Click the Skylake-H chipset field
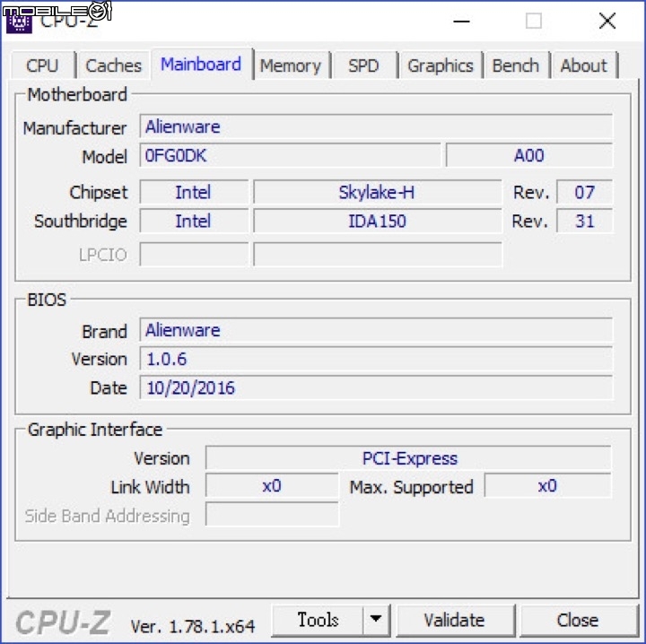The height and width of the screenshot is (644, 646). click(378, 192)
